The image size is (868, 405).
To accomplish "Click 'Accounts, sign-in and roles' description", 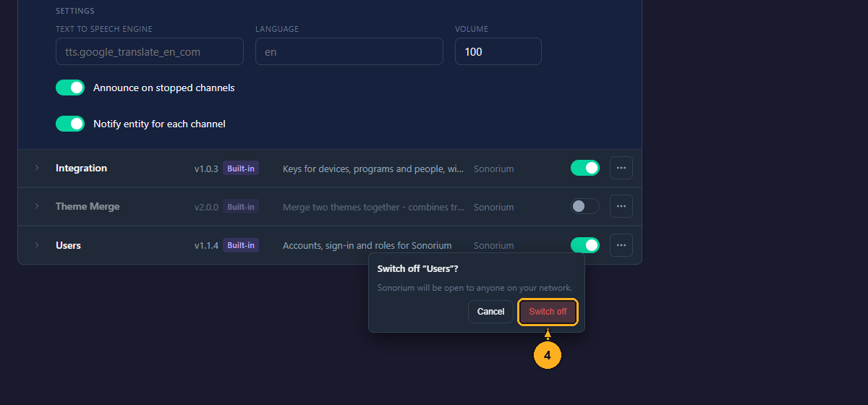I will pyautogui.click(x=367, y=246).
